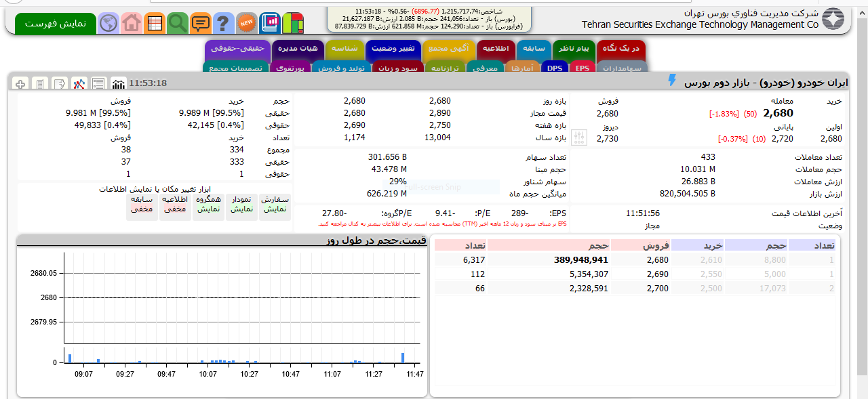This screenshot has width=868, height=399.
Task: Click the orange NEW badge icon
Action: pos(247,23)
